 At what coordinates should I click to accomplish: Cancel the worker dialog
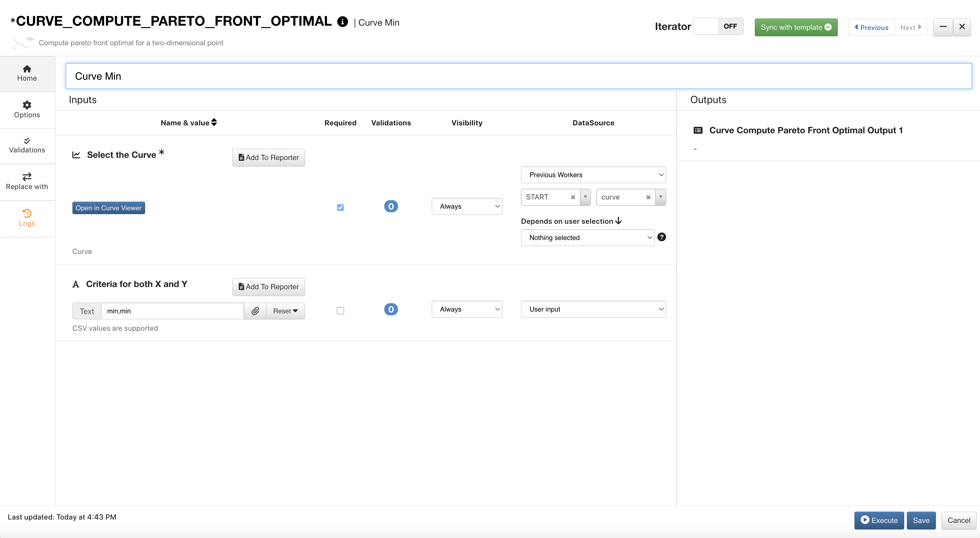[959, 520]
